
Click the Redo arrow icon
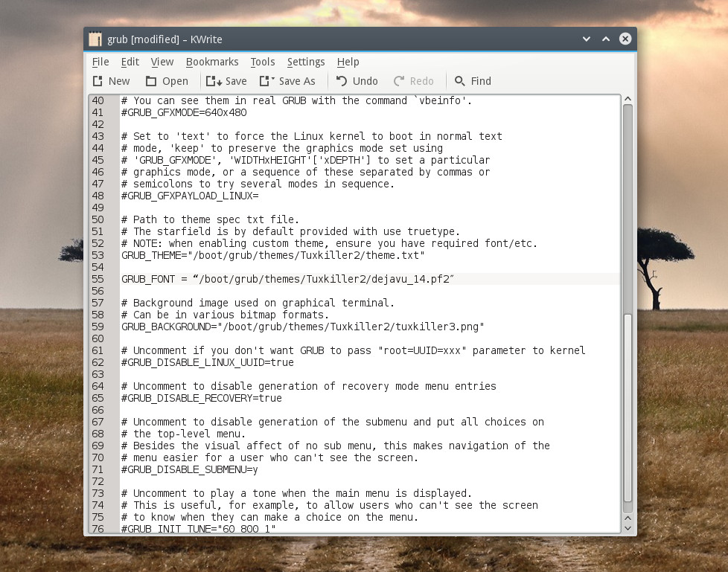pos(399,81)
